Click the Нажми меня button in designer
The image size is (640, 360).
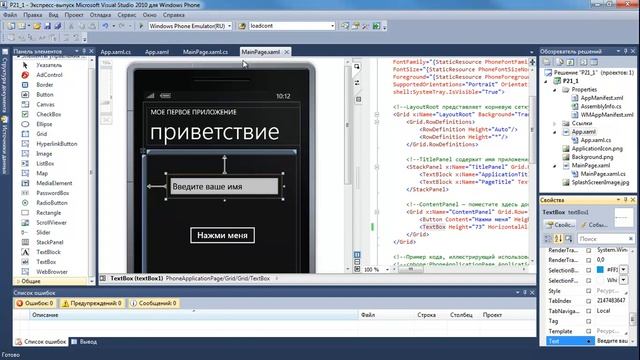pyautogui.click(x=222, y=235)
